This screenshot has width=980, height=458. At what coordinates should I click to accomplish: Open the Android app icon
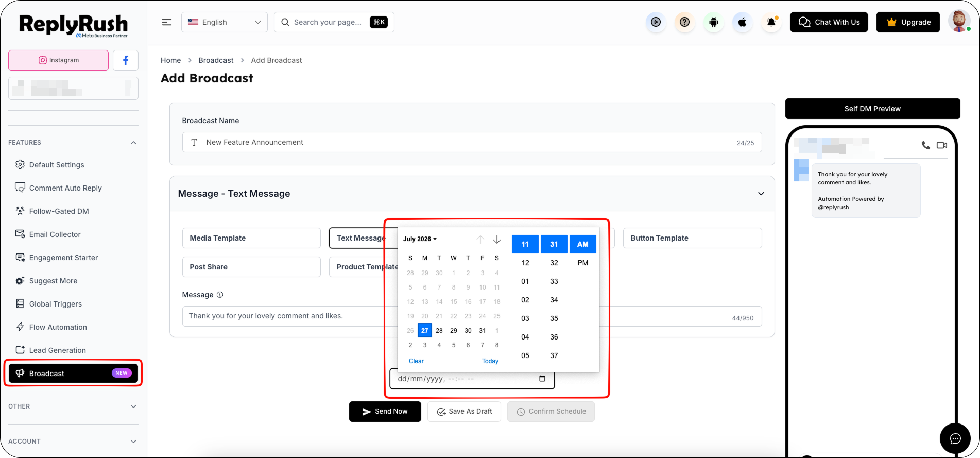pos(713,22)
